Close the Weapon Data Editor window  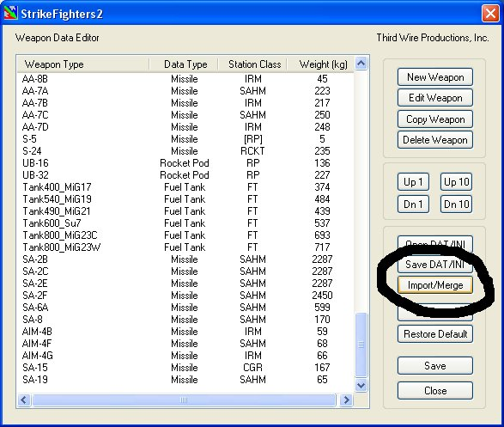[490, 14]
